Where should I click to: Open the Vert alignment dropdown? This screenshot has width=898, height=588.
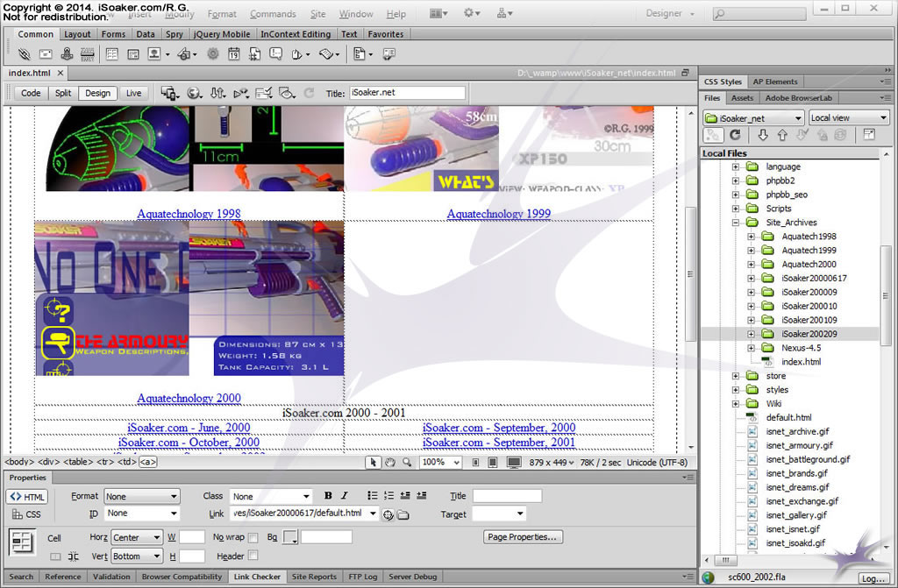(x=136, y=556)
